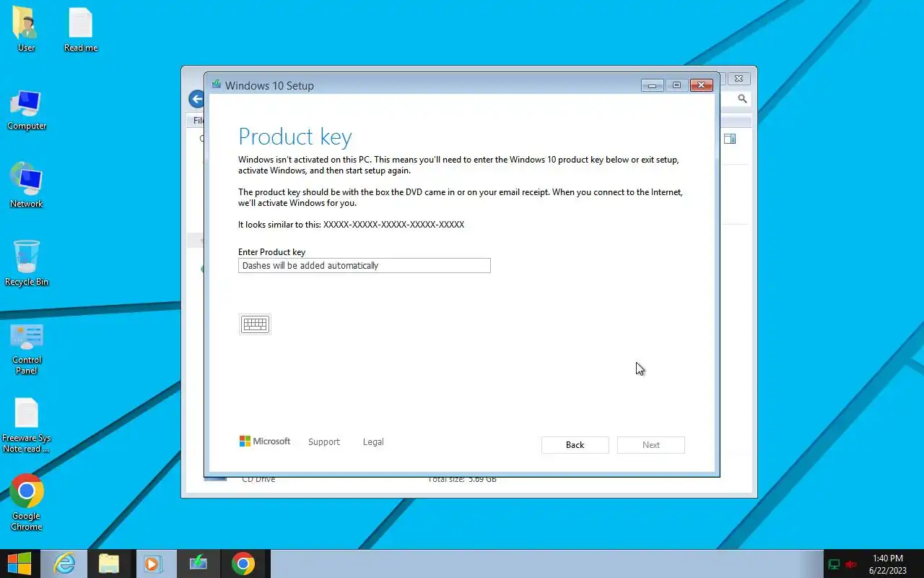This screenshot has height=578, width=924.
Task: Select the Control Panel desktop icon
Action: 27,349
